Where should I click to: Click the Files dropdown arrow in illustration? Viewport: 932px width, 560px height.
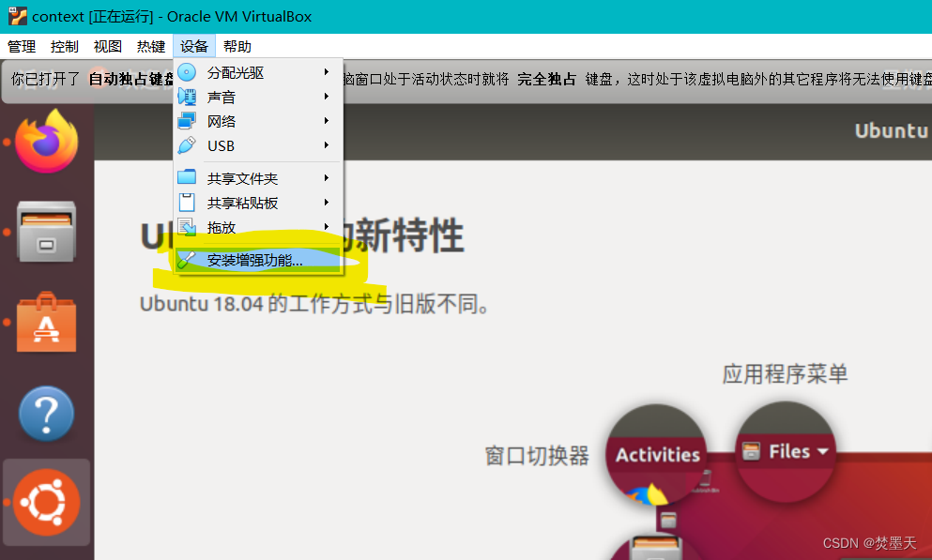point(823,452)
